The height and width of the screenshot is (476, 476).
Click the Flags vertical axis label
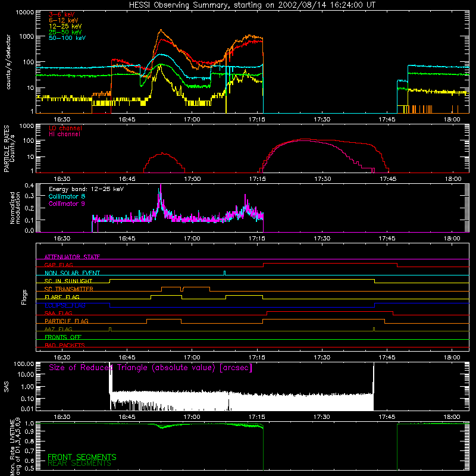click(x=24, y=297)
